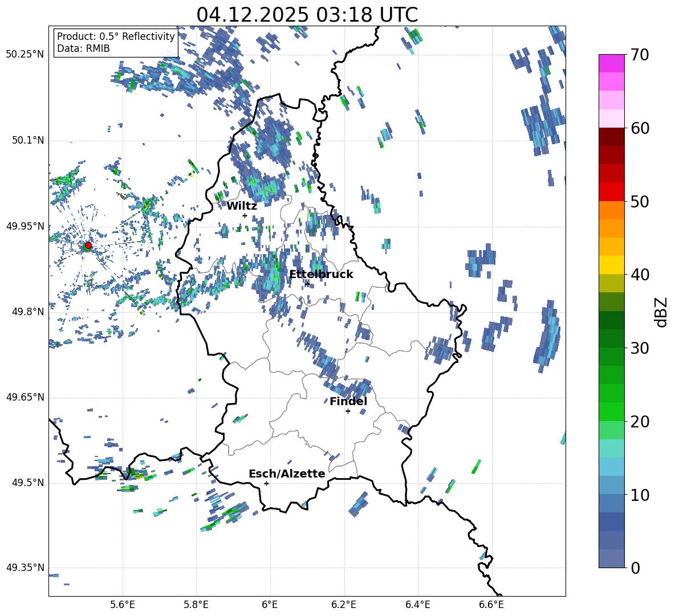Image resolution: width=675 pixels, height=616 pixels.
Task: Click the Findel station cross marker
Action: tap(348, 411)
